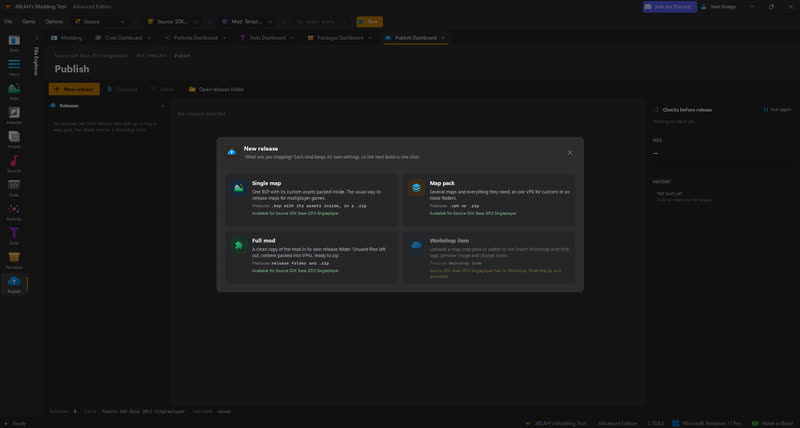Open the Packages section in sidebar
The width and height of the screenshot is (800, 428).
[x=14, y=260]
